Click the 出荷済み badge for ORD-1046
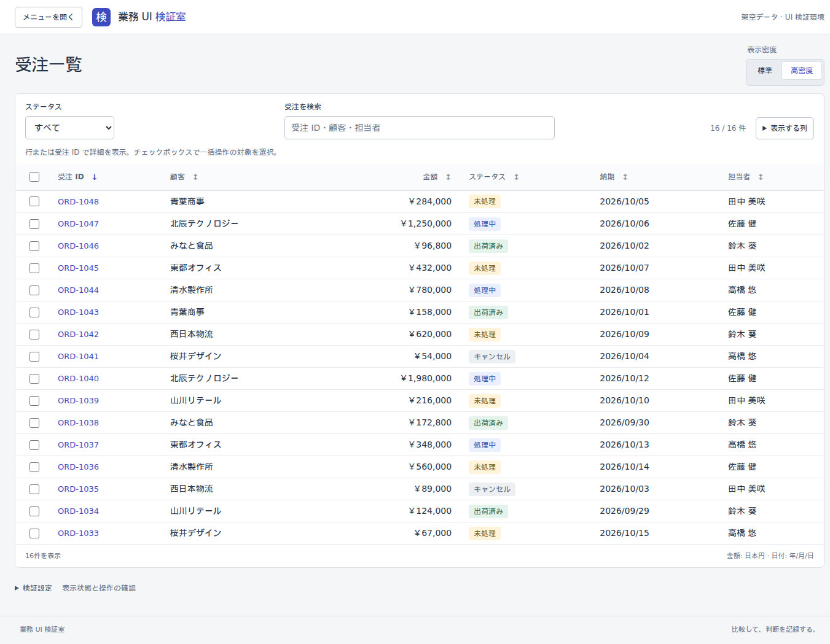Viewport: 830px width, 644px height. pyautogui.click(x=488, y=246)
